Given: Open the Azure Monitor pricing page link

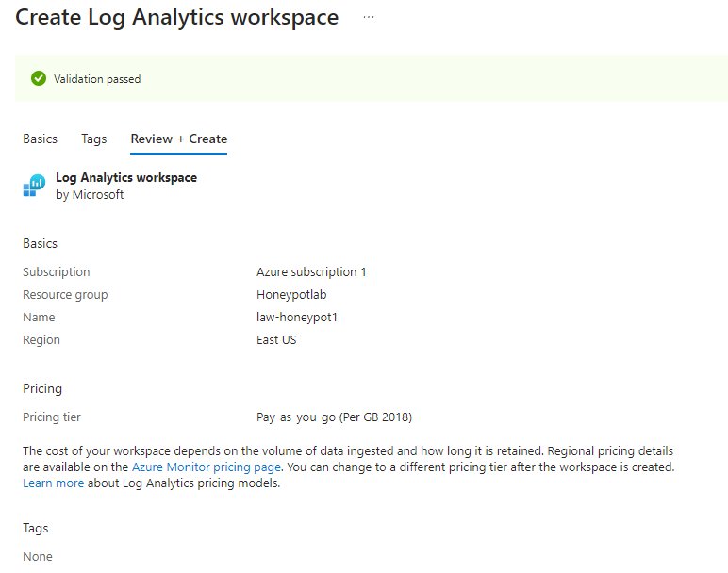Looking at the screenshot, I should point(207,467).
